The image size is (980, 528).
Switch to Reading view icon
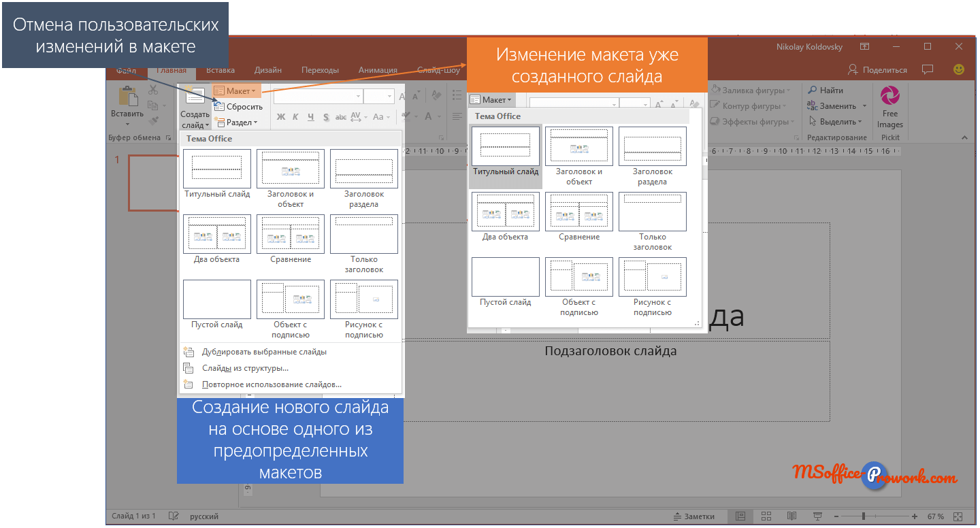click(x=791, y=516)
